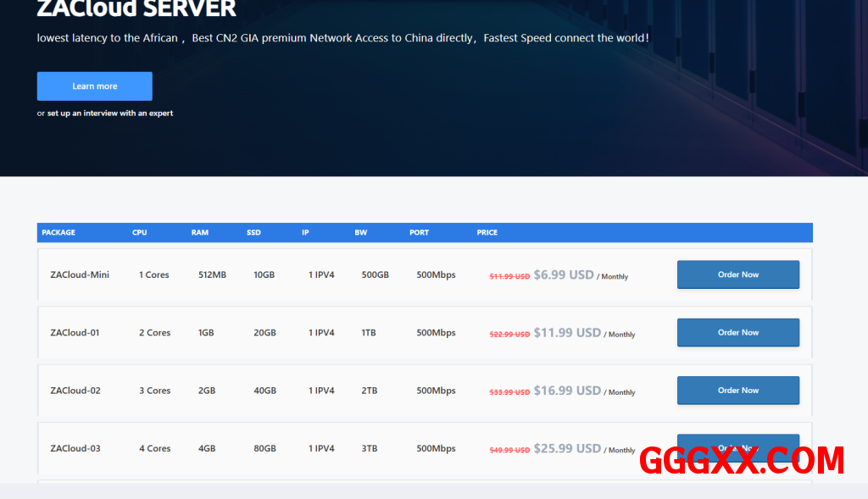
Task: Select the PORT column header
Action: coord(419,233)
